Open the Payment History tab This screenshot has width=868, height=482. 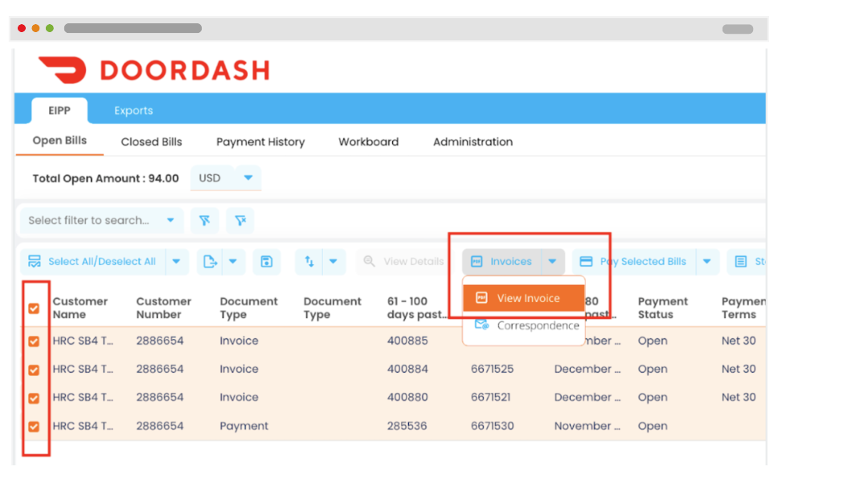pos(260,141)
